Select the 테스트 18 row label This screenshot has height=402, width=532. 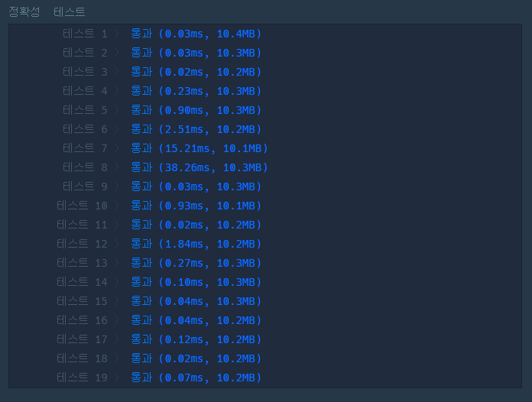pyautogui.click(x=82, y=358)
